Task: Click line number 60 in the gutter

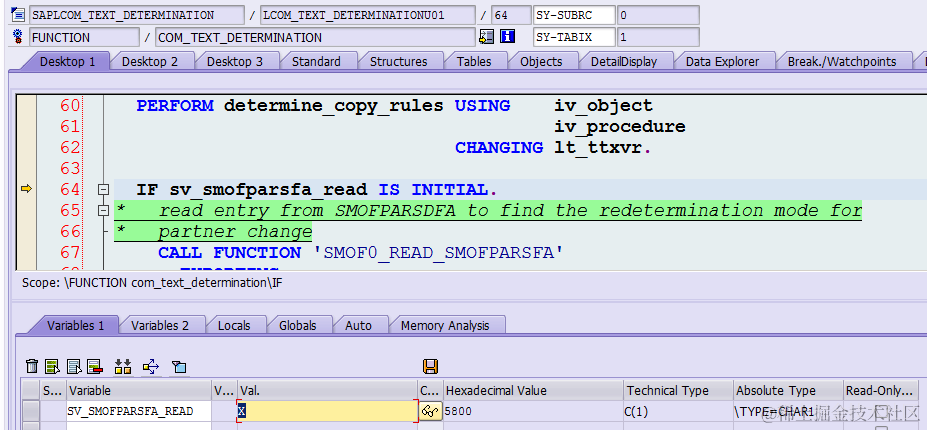Action: 70,106
